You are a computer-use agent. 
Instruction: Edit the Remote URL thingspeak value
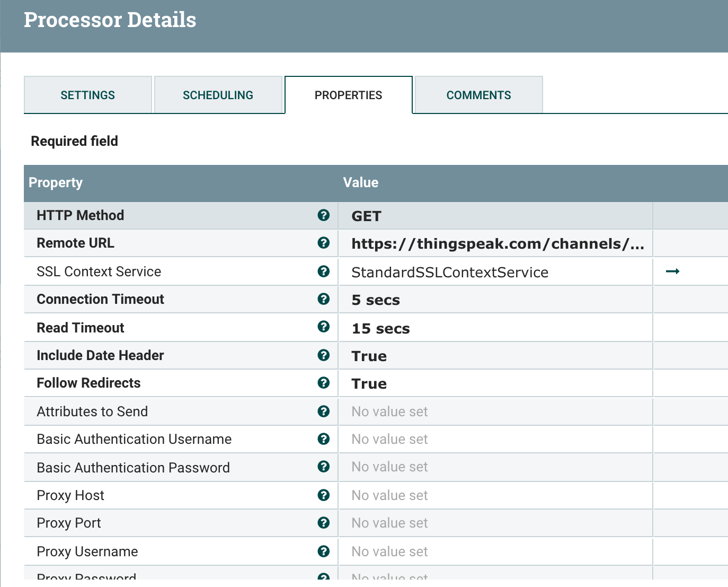pyautogui.click(x=497, y=243)
